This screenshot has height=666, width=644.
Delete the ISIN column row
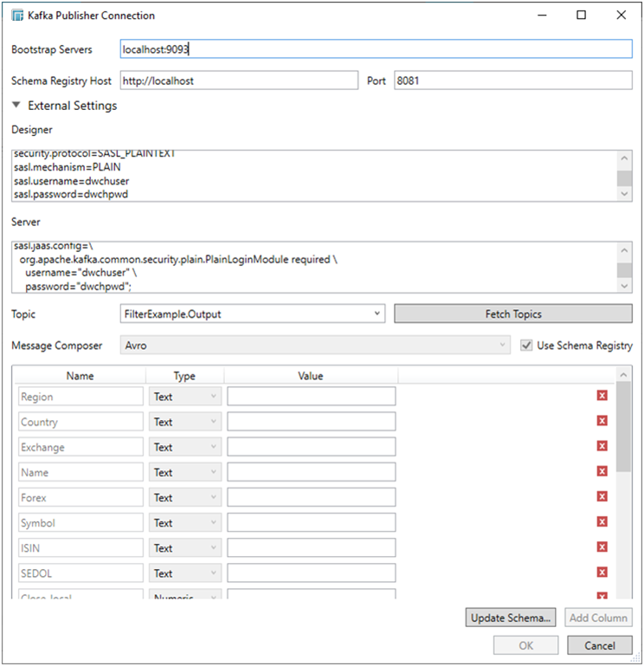pos(602,546)
